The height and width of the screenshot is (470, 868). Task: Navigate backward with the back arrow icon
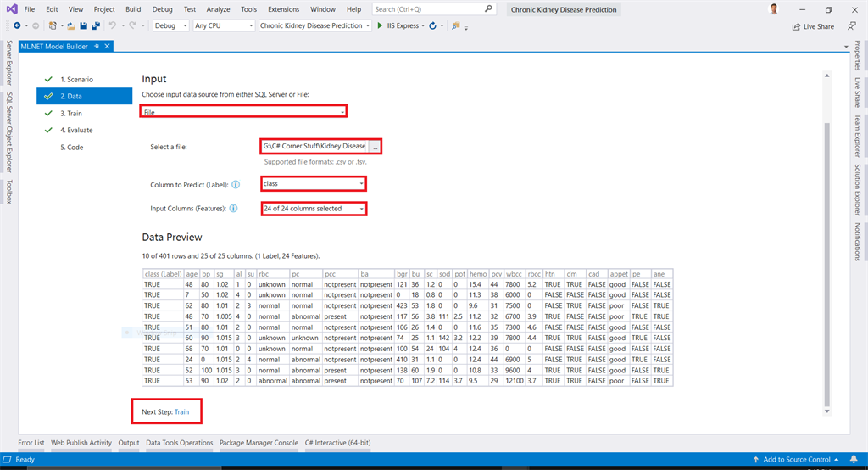pyautogui.click(x=17, y=25)
